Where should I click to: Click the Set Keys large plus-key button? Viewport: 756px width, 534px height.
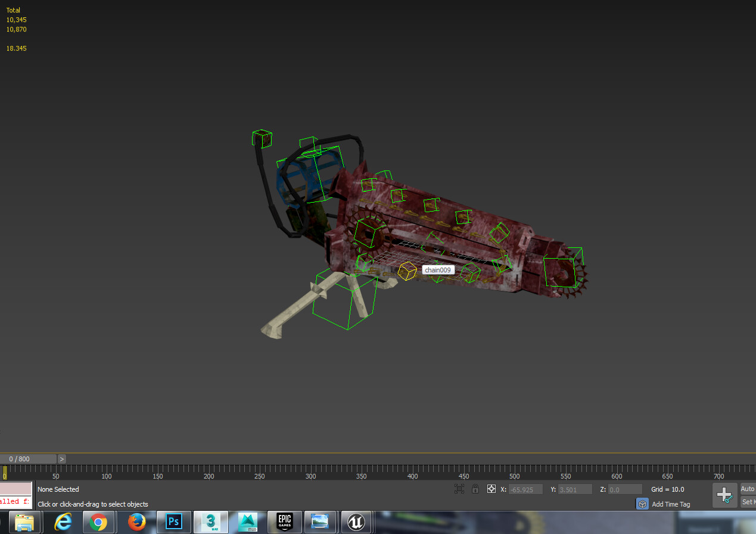pyautogui.click(x=724, y=495)
